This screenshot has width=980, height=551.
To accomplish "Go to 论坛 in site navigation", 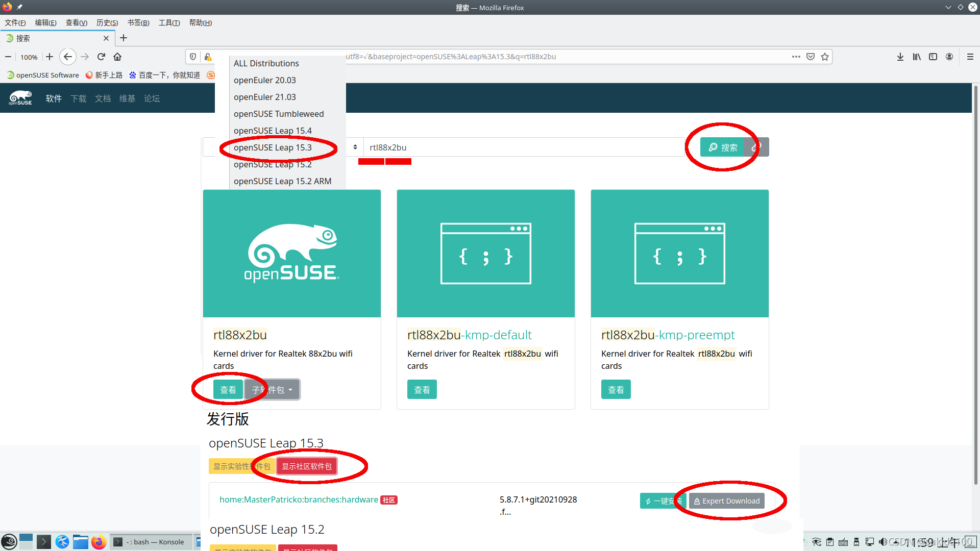I will click(152, 98).
